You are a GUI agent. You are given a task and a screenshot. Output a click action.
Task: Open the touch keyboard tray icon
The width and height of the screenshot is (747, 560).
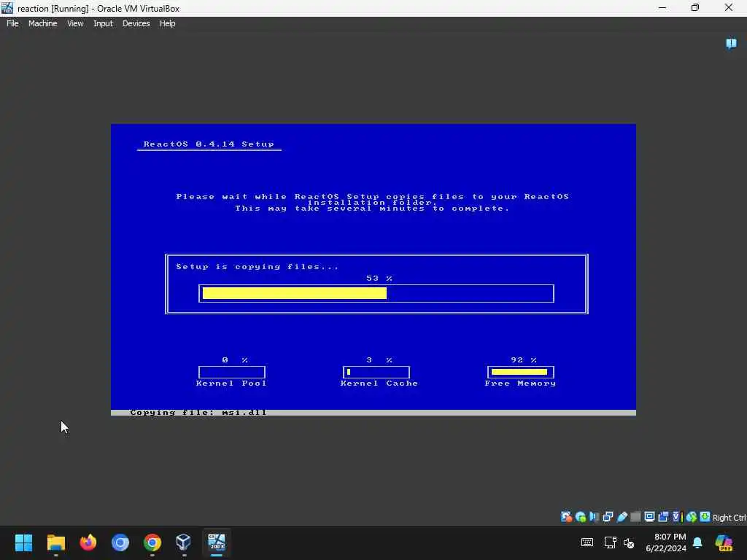click(x=587, y=542)
